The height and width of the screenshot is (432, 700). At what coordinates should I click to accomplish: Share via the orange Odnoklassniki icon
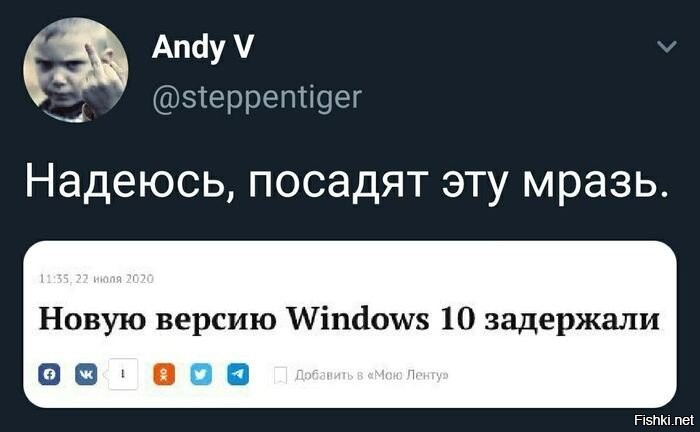point(164,374)
